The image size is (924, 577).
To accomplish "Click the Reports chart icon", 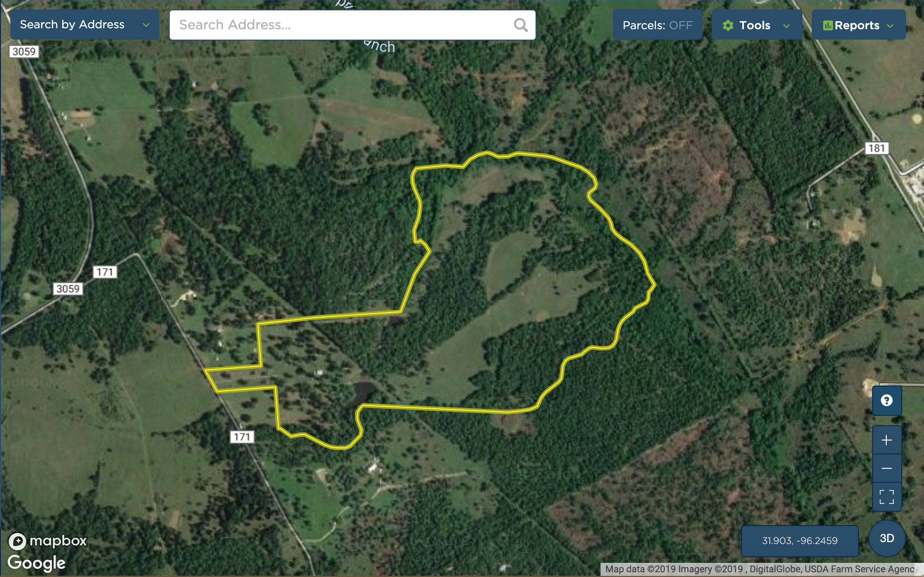I will 828,25.
